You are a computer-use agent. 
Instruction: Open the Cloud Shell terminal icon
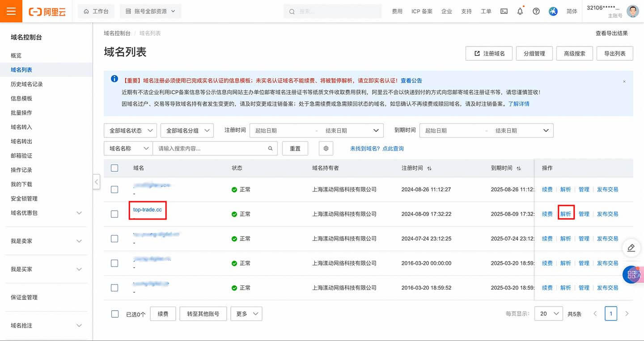pos(504,12)
